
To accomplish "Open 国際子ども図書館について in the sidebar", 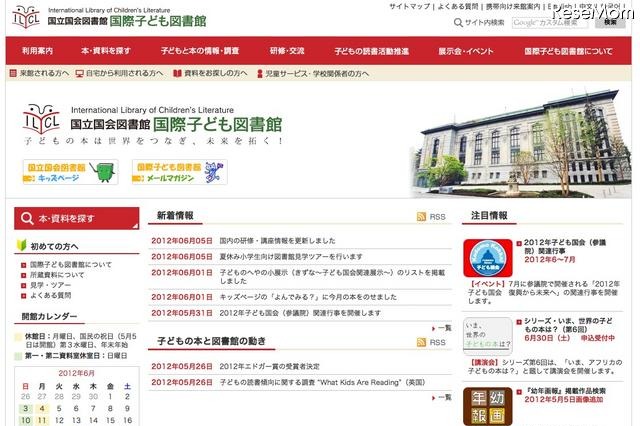I will pos(71,264).
